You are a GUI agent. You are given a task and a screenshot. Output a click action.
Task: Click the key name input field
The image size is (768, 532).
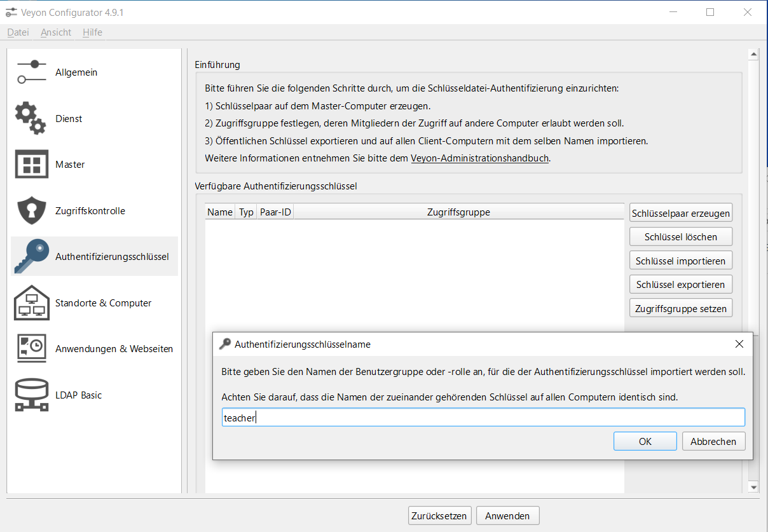click(x=483, y=418)
